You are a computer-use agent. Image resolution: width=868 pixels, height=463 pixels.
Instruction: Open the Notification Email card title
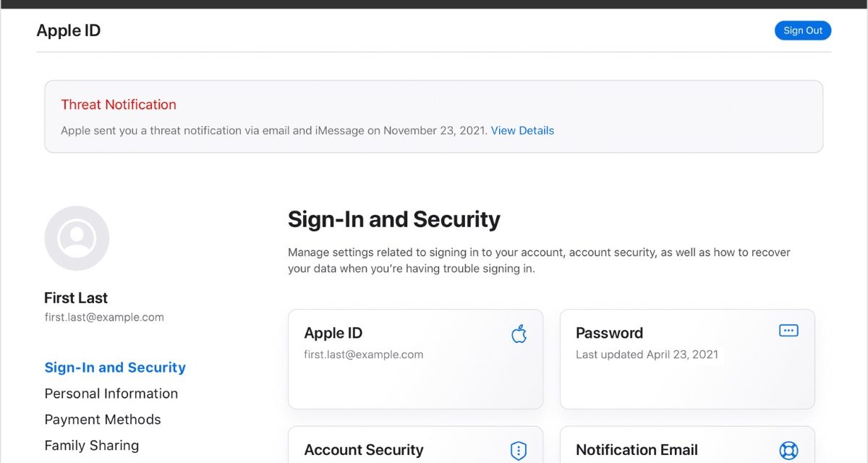[637, 450]
